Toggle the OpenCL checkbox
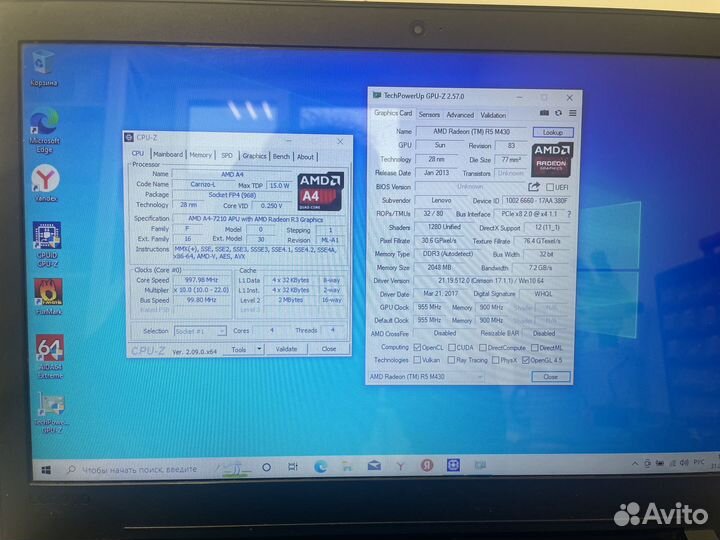This screenshot has width=720, height=540. tap(417, 347)
